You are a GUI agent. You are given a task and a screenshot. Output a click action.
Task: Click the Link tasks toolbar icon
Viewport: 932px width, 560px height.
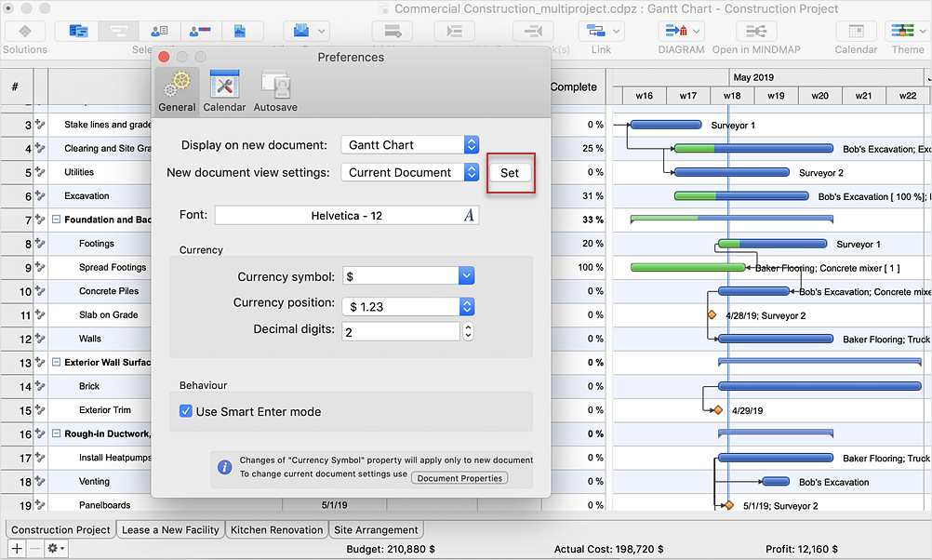(601, 33)
